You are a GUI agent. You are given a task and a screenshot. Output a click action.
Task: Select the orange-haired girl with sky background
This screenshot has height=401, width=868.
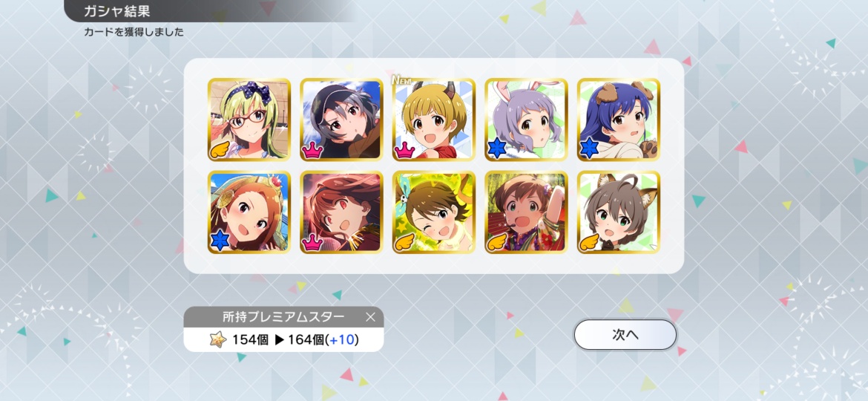[249, 212]
